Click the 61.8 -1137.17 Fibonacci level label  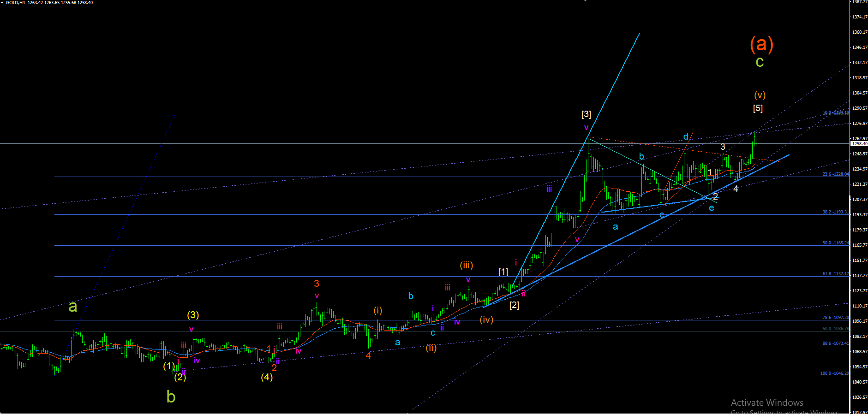click(x=835, y=274)
